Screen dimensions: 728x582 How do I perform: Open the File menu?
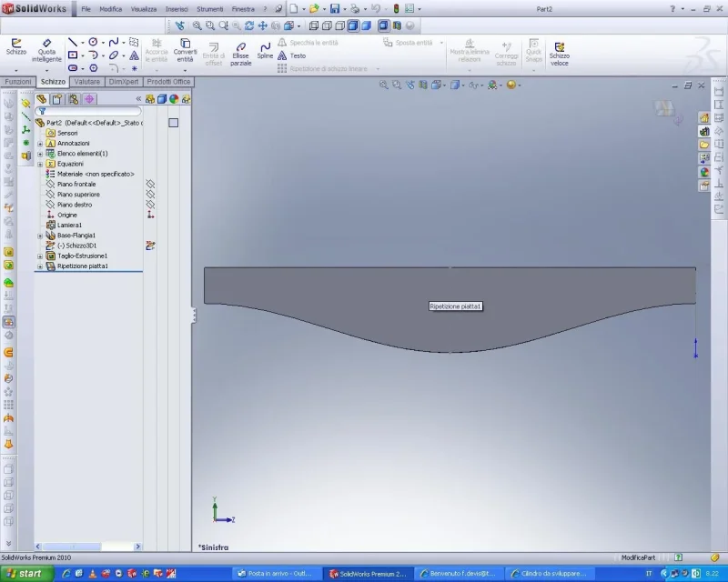[86, 9]
